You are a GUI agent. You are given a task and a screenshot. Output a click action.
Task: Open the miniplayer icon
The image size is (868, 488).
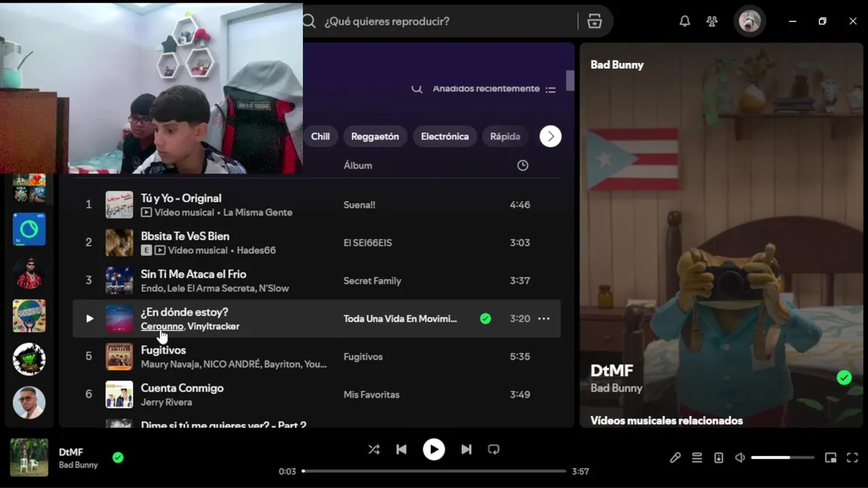tap(831, 457)
